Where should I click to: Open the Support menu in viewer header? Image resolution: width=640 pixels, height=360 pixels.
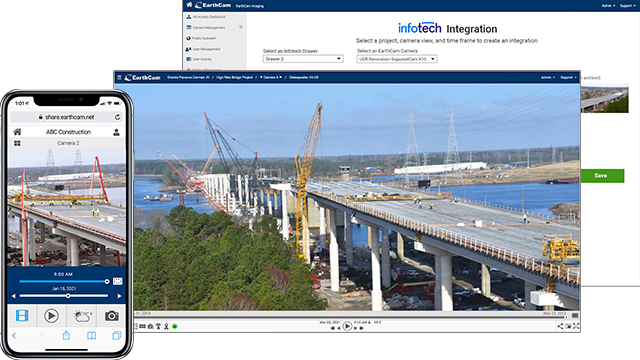[x=568, y=77]
